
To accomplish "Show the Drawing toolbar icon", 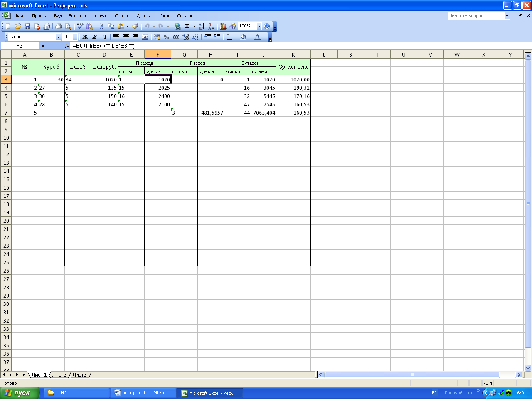I will pos(233,26).
